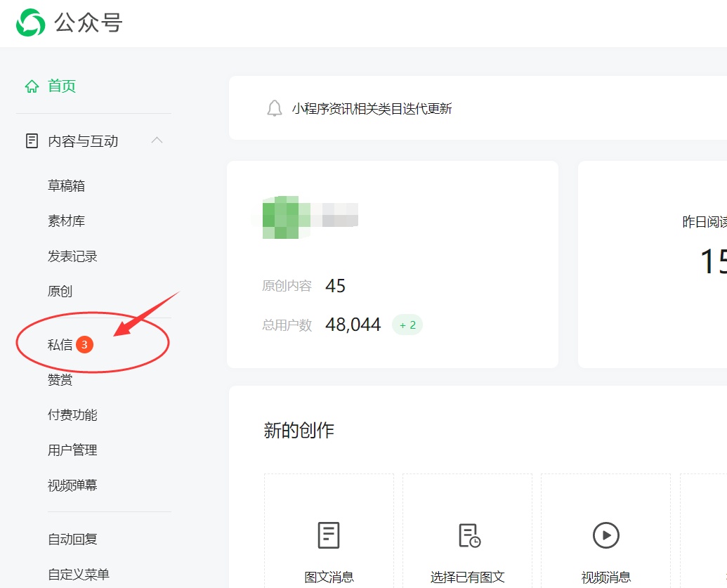Collapse the 内容与互动 section chevron
Screen dimensions: 727x588
pos(157,140)
